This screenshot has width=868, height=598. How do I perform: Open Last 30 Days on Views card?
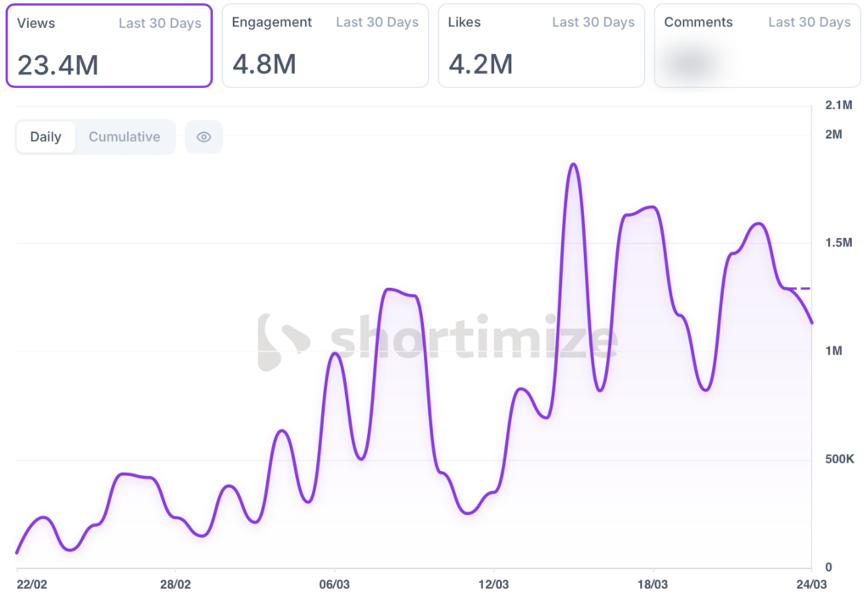[160, 23]
